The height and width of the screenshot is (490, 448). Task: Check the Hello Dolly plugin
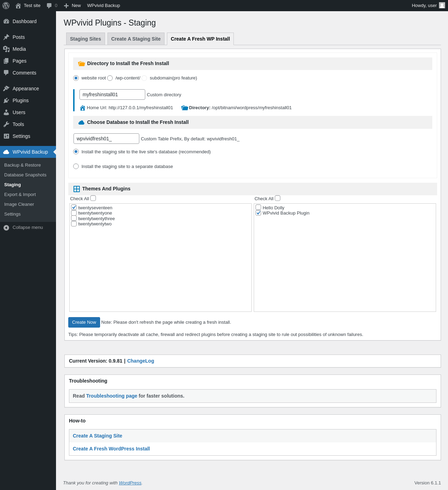click(x=258, y=208)
